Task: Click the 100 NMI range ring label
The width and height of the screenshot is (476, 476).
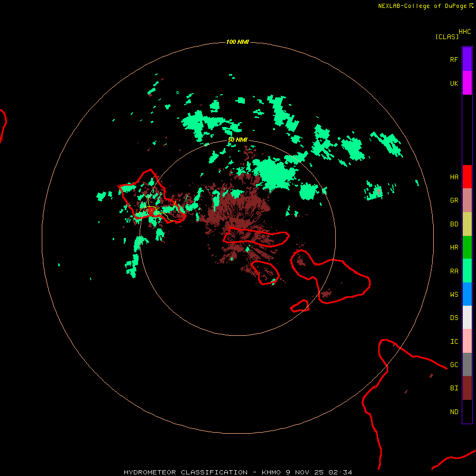Action: coord(237,42)
